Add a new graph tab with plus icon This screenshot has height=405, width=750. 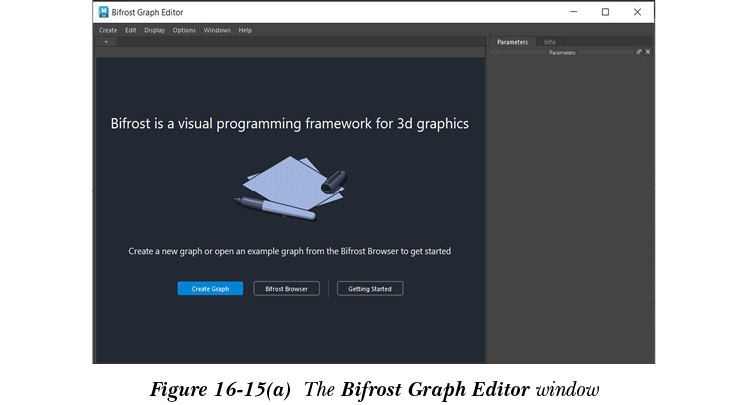click(106, 42)
